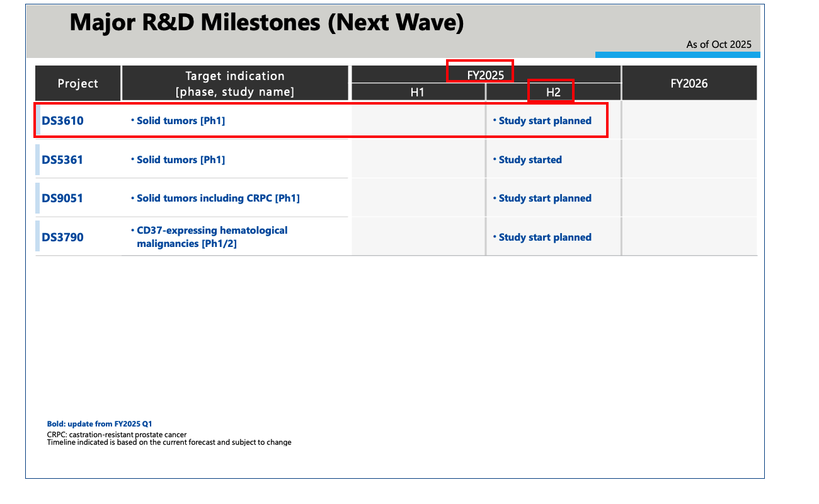Select the DS3790 project name
Screen dimensions: 819x504
click(x=62, y=237)
